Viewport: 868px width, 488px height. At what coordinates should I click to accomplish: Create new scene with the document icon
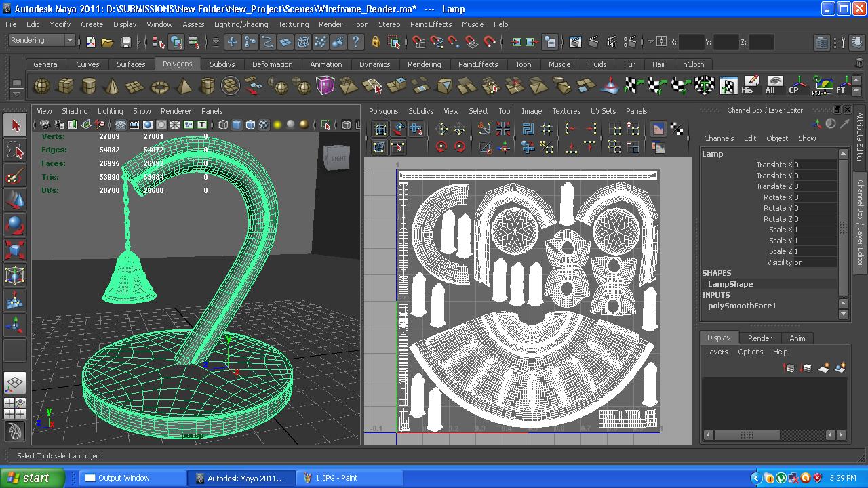(90, 42)
